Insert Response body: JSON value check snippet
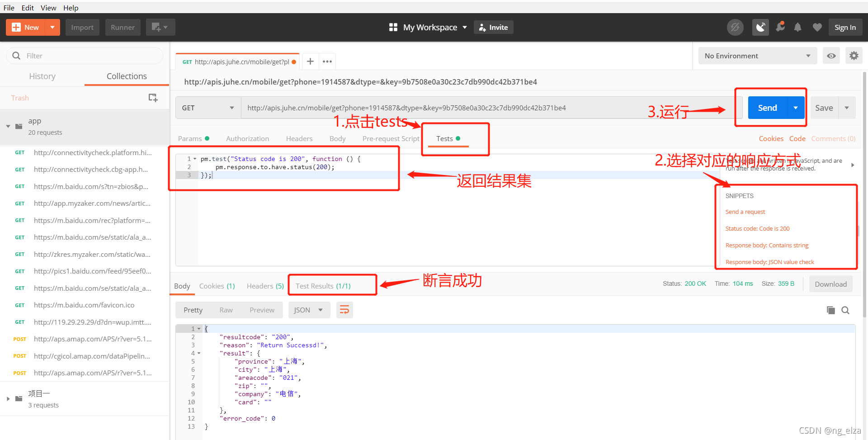This screenshot has width=868, height=440. (x=769, y=262)
